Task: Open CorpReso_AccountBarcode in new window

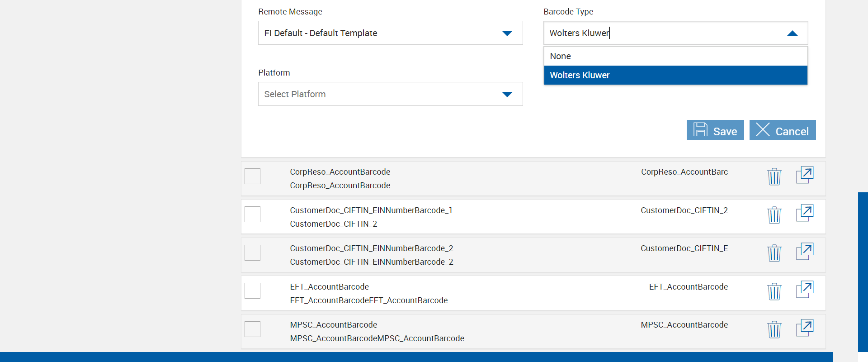Action: 804,175
